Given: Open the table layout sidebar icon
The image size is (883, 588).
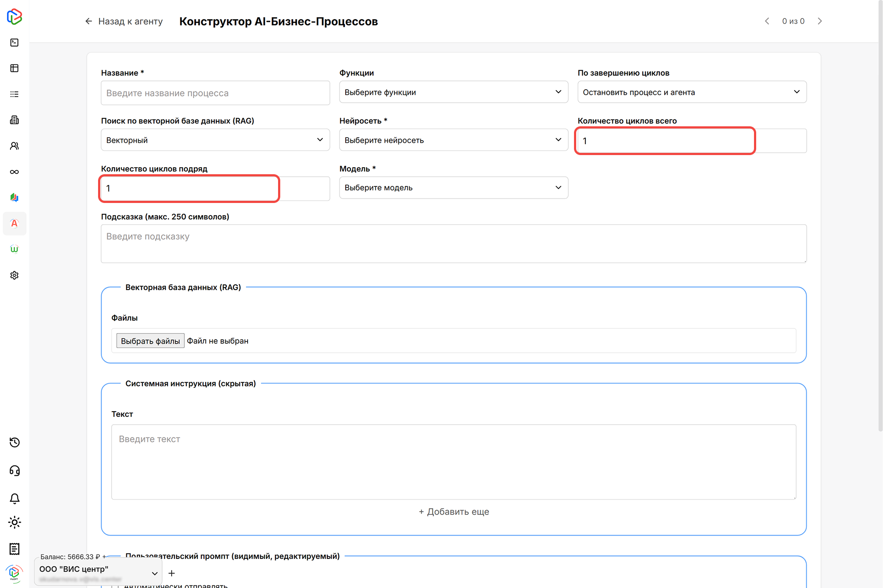Looking at the screenshot, I should point(14,68).
